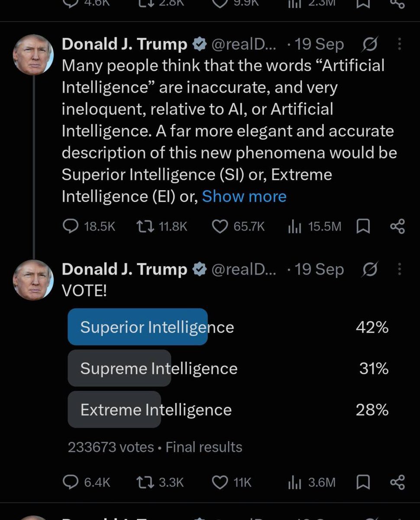Select the Extreme Intelligence poll option
The width and height of the screenshot is (420, 520).
228,409
